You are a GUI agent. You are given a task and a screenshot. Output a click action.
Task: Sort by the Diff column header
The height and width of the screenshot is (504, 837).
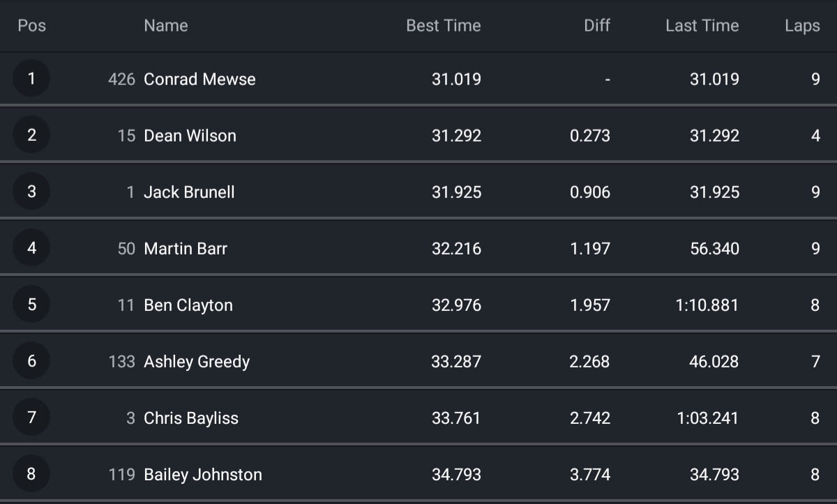[x=597, y=26]
